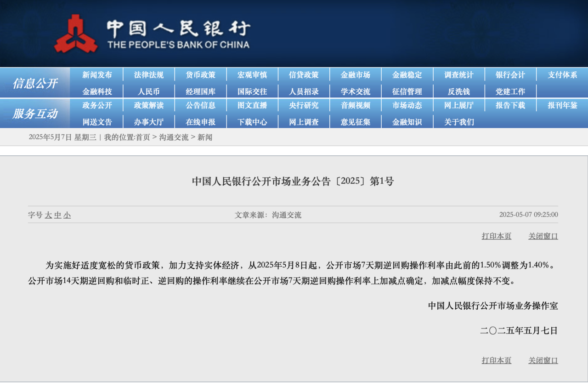Click the 文章来源：沟通交流 text
This screenshot has height=386, width=588.
268,215
